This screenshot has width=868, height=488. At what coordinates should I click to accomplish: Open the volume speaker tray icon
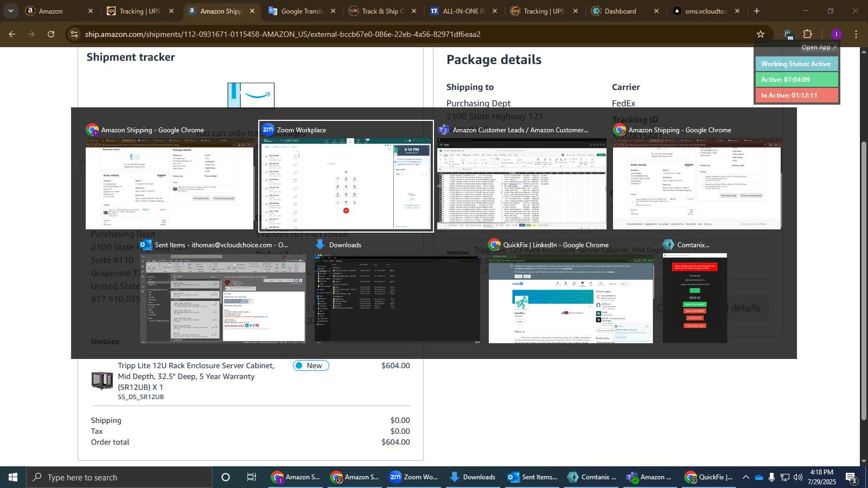(797, 477)
